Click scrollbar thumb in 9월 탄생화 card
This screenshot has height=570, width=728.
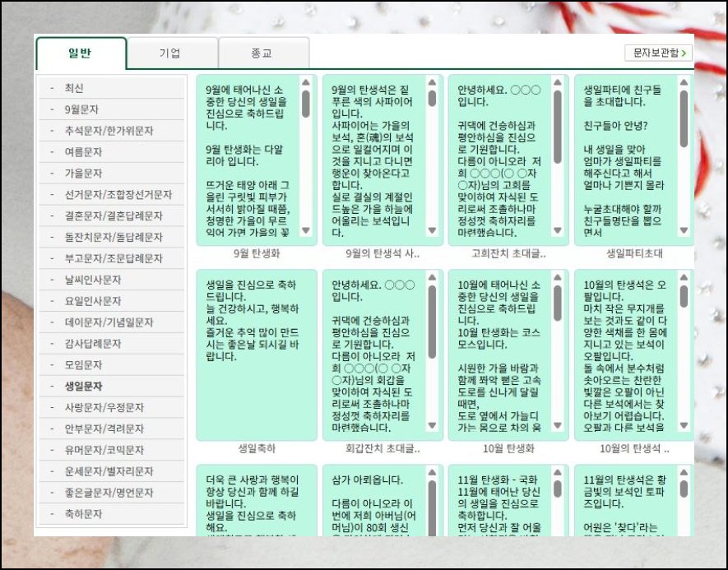(305, 104)
